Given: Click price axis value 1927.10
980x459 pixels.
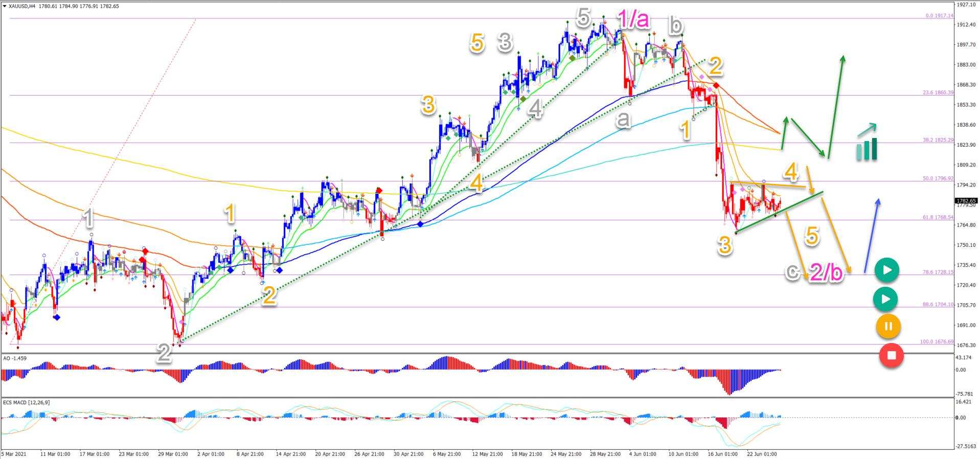Looking at the screenshot, I should pos(967,5).
